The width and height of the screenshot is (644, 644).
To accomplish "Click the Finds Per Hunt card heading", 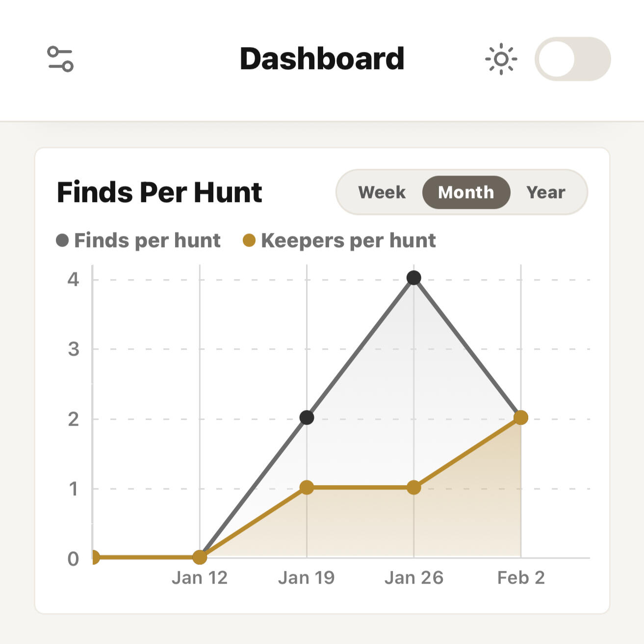I will pyautogui.click(x=159, y=192).
